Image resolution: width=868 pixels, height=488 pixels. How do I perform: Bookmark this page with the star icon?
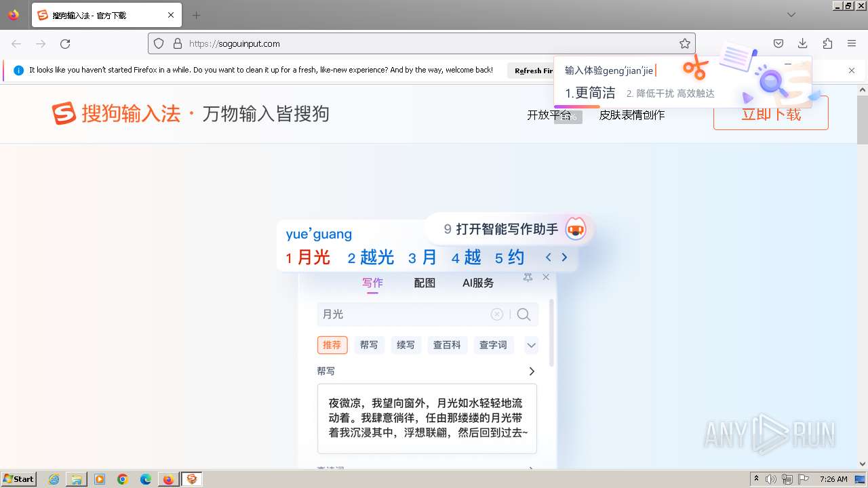coord(685,43)
